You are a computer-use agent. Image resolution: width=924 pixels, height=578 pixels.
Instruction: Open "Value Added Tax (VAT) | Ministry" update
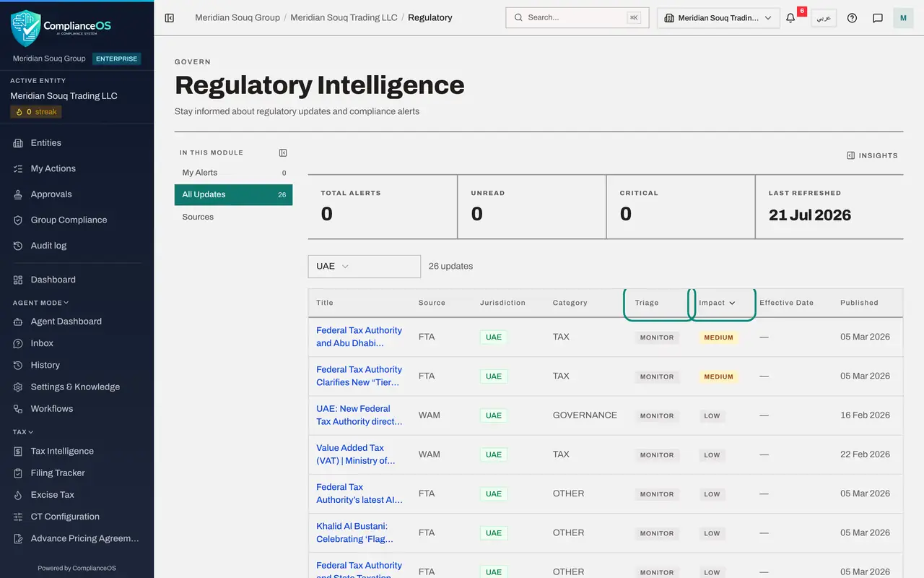pyautogui.click(x=356, y=454)
